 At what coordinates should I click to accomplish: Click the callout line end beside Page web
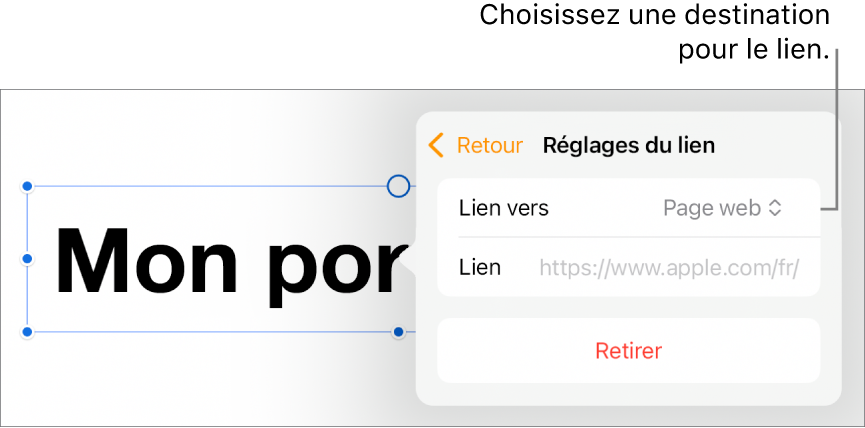[x=825, y=208]
